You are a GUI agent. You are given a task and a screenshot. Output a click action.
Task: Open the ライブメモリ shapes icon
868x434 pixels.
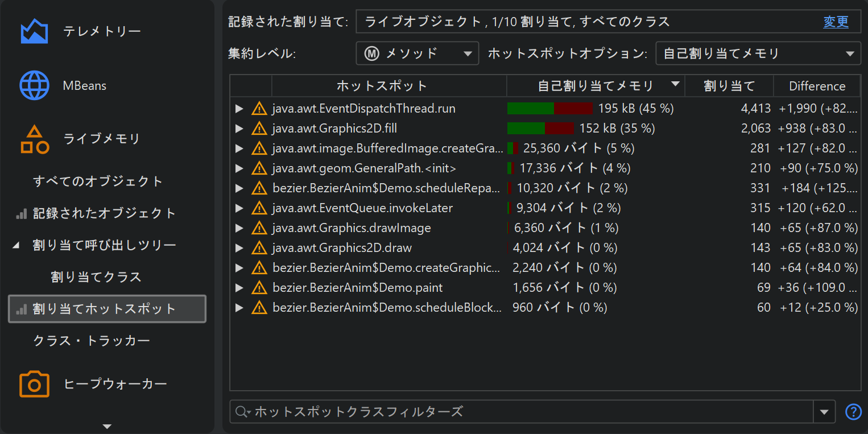[x=34, y=139]
